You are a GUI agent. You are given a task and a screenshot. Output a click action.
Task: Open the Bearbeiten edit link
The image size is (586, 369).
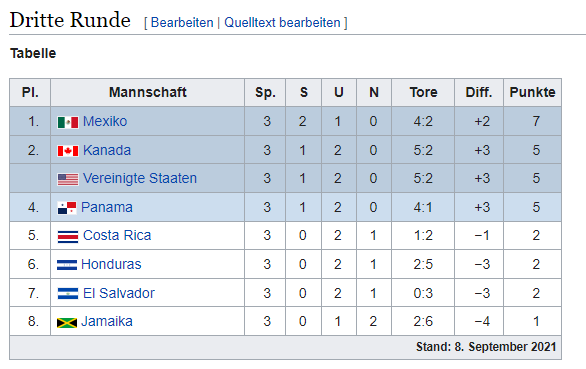[182, 22]
